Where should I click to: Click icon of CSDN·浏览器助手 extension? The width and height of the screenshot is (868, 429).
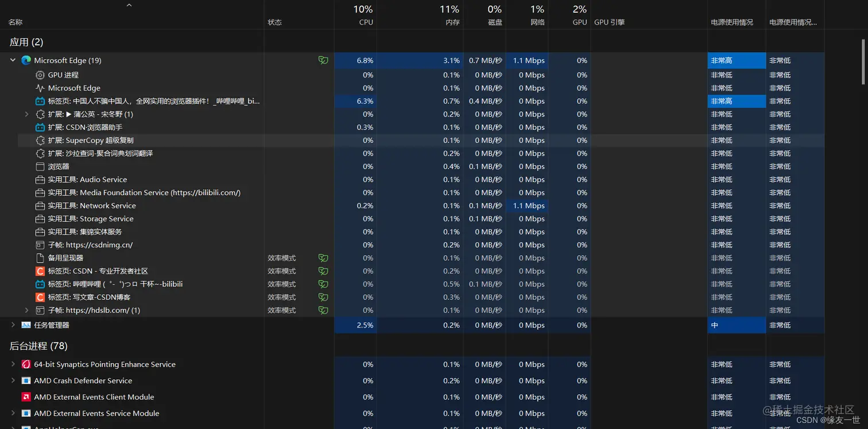tap(40, 127)
